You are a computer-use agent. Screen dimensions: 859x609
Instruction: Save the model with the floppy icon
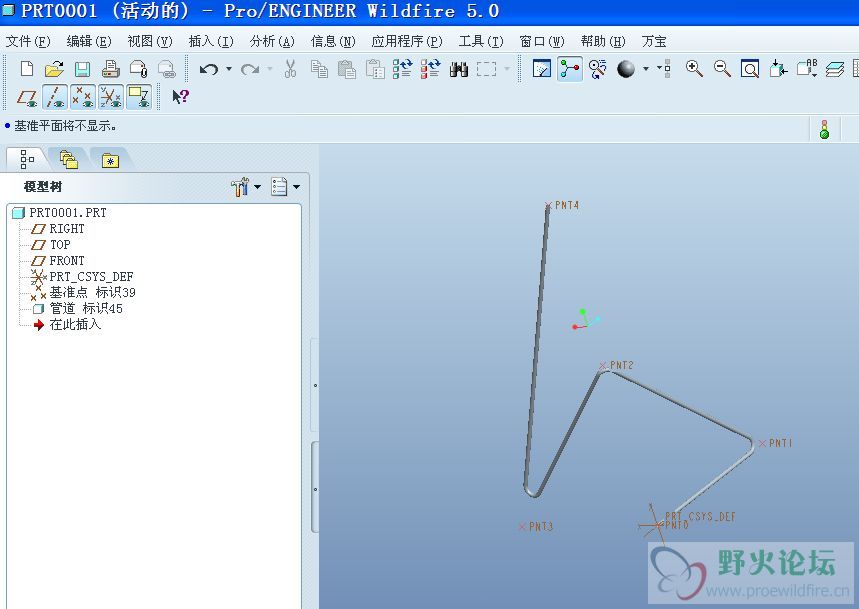point(82,69)
